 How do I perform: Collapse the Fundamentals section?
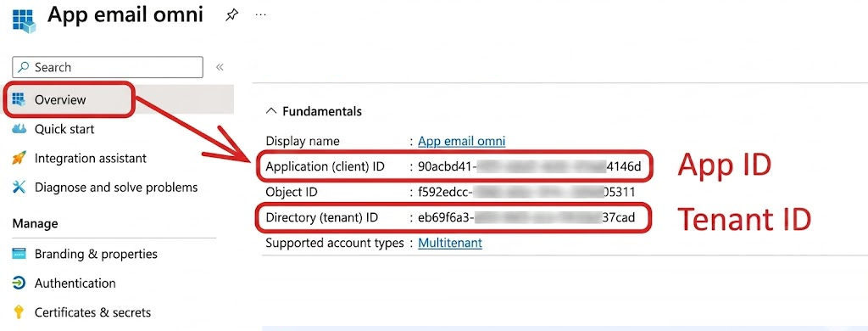pos(270,111)
